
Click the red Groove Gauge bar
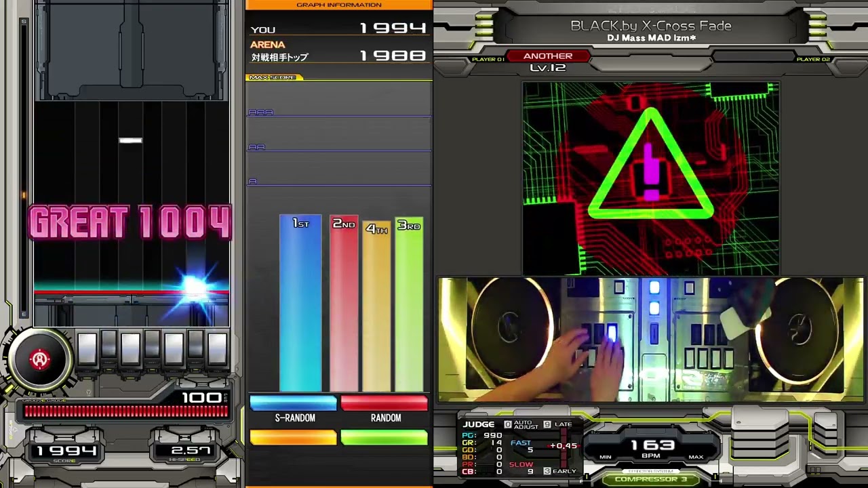click(x=126, y=411)
